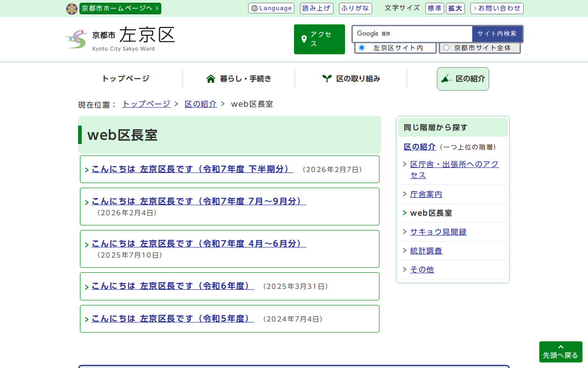Click トップページ in the breadcrumb
Viewport: 588px width, 368px height.
click(146, 104)
